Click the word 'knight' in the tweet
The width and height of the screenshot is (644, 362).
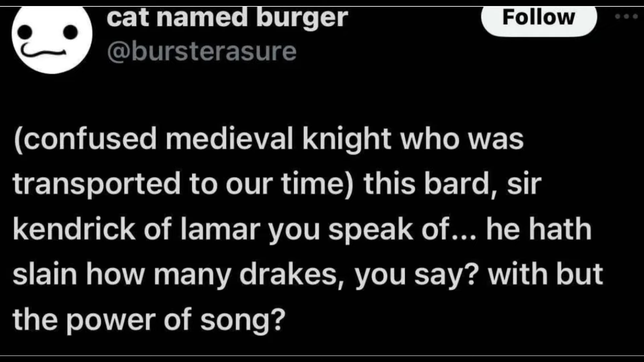346,139
